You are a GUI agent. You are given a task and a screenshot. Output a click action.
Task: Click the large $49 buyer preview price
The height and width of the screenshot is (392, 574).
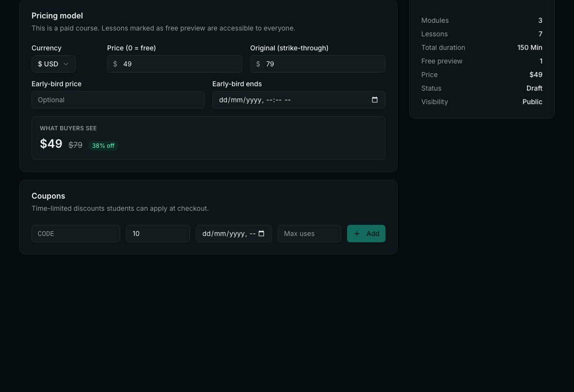pos(51,144)
